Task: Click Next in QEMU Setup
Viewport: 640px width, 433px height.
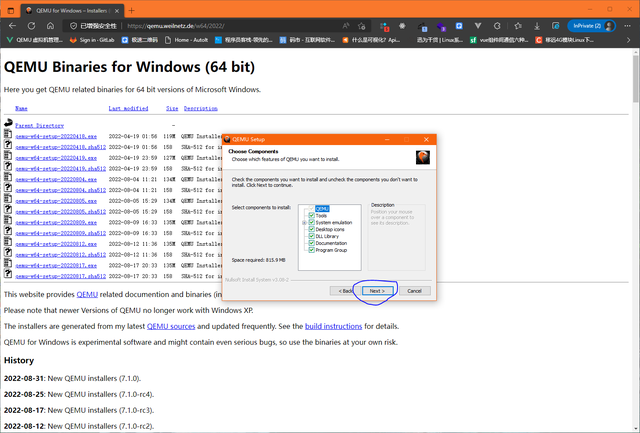Action: (378, 291)
